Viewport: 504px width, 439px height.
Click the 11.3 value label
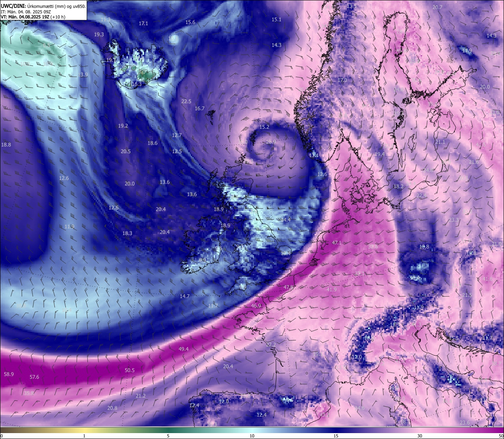[106, 19]
